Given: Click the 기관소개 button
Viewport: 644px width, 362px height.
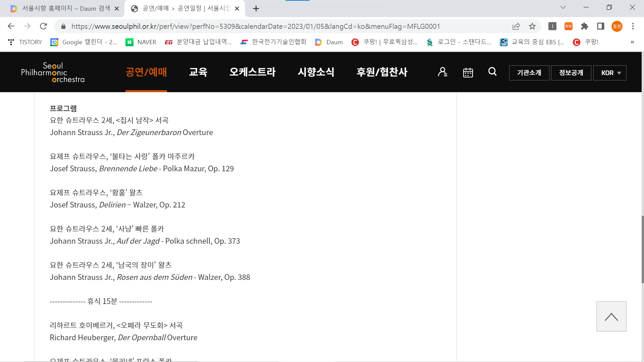Looking at the screenshot, I should (529, 73).
